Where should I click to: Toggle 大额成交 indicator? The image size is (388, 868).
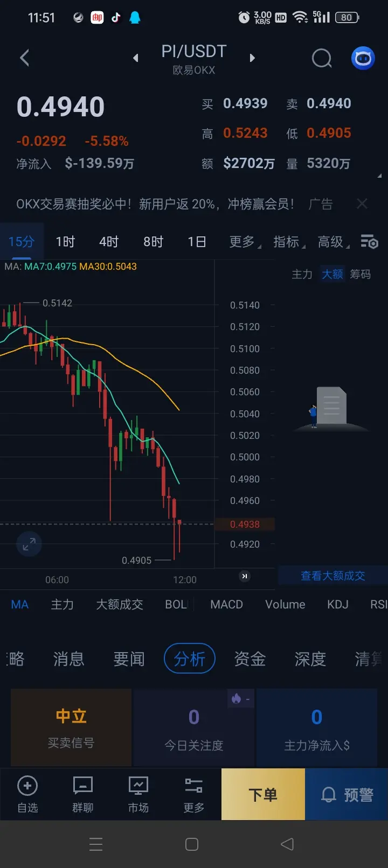(x=120, y=604)
